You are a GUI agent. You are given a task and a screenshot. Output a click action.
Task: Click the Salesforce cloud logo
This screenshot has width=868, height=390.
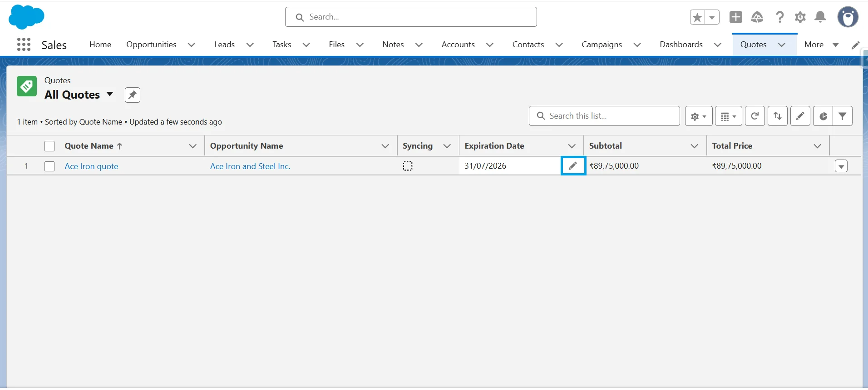tap(26, 17)
